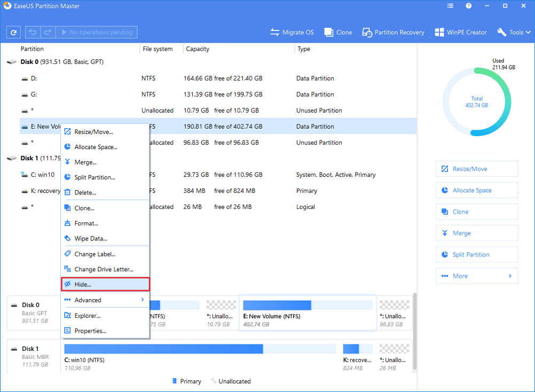Choose Split Partition from the context menu

tap(105, 177)
